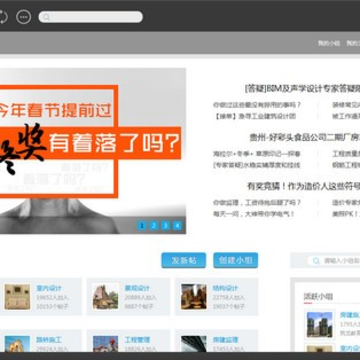Click the post count under 结构设计
The image size is (360, 360).
coord(229,306)
